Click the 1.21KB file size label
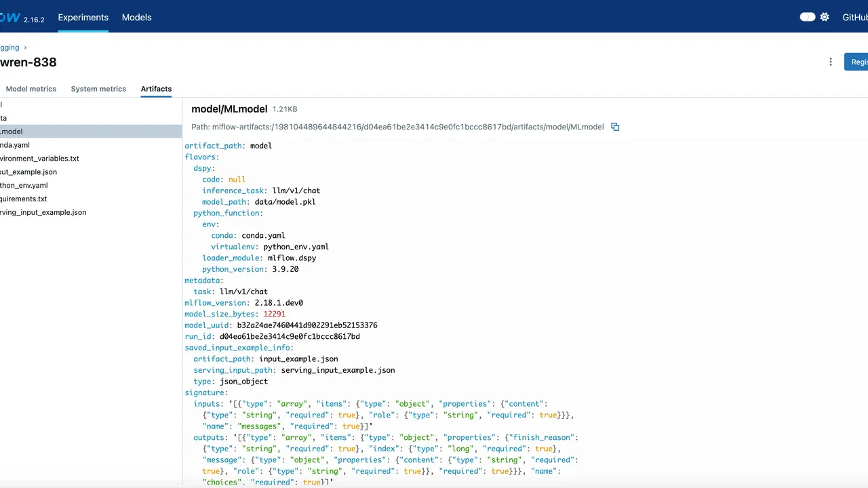 point(285,109)
